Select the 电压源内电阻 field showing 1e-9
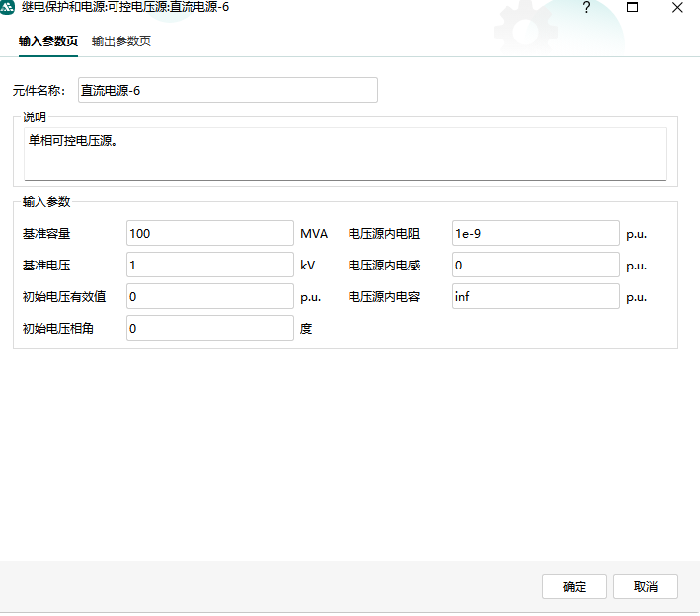Screen dimensions: 700x616 535,234
